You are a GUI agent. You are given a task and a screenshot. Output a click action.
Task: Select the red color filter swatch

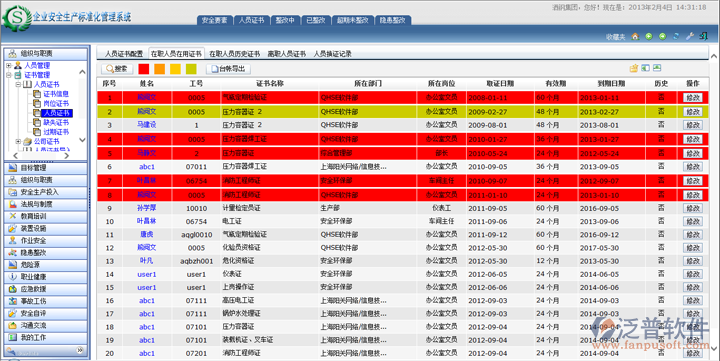tap(144, 69)
